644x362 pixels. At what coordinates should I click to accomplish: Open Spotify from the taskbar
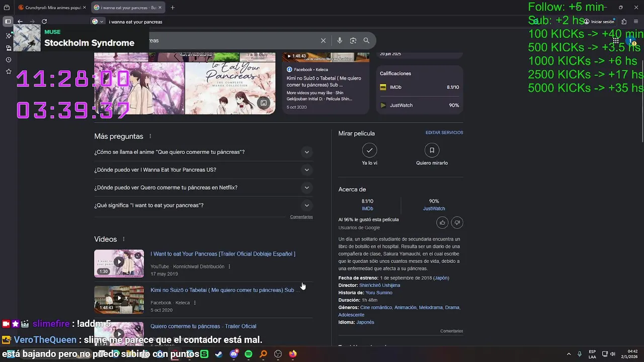pyautogui.click(x=249, y=354)
